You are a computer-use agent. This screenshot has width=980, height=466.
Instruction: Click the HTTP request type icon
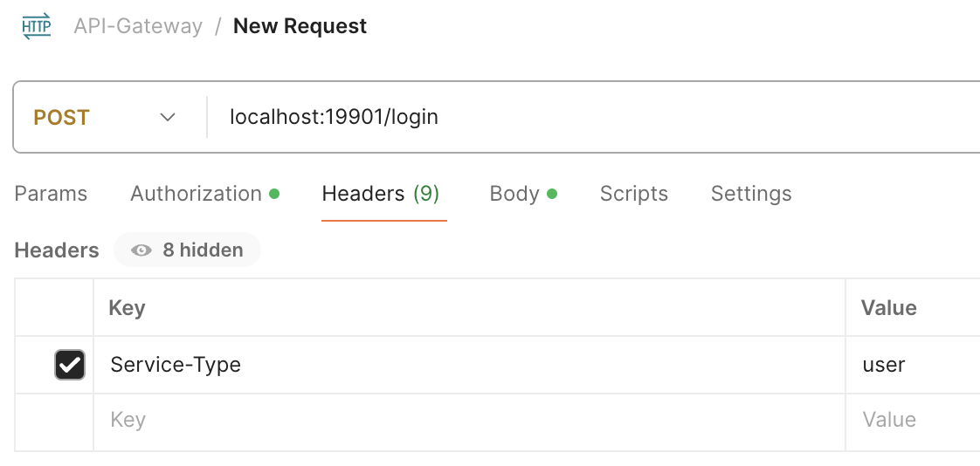click(x=36, y=26)
